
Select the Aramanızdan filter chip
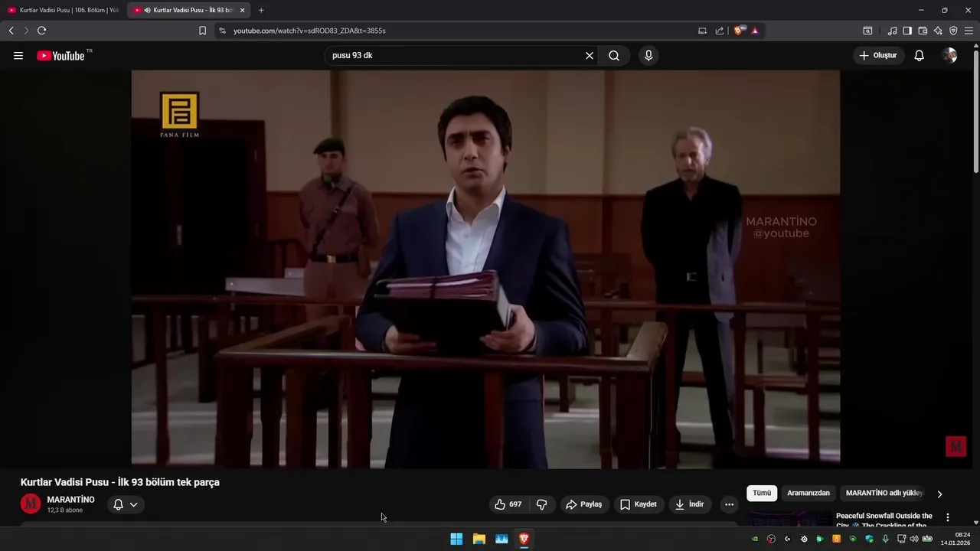[808, 494]
